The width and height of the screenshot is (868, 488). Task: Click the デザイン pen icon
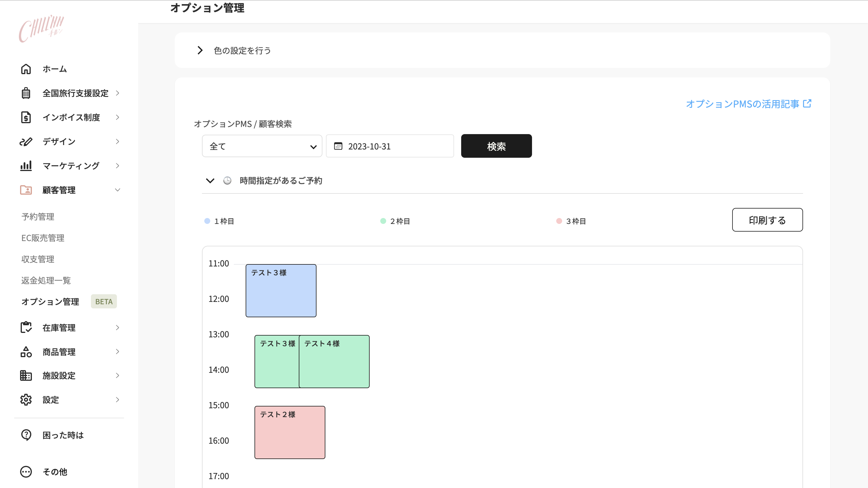pyautogui.click(x=26, y=141)
